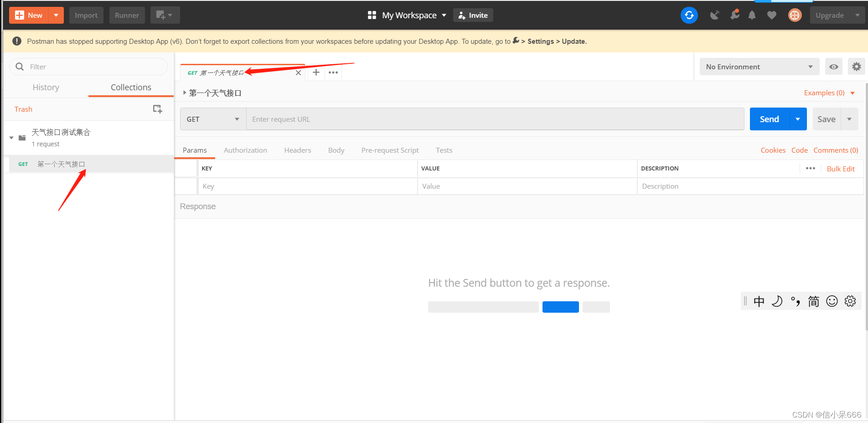Open params column options ellipsis
The width and height of the screenshot is (868, 423).
point(810,168)
